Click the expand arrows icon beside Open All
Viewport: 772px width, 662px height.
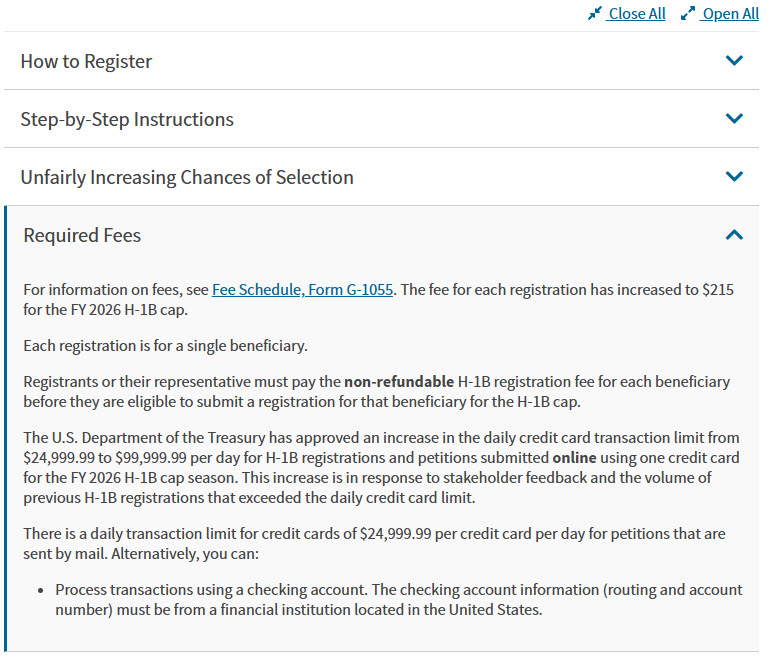tap(688, 13)
